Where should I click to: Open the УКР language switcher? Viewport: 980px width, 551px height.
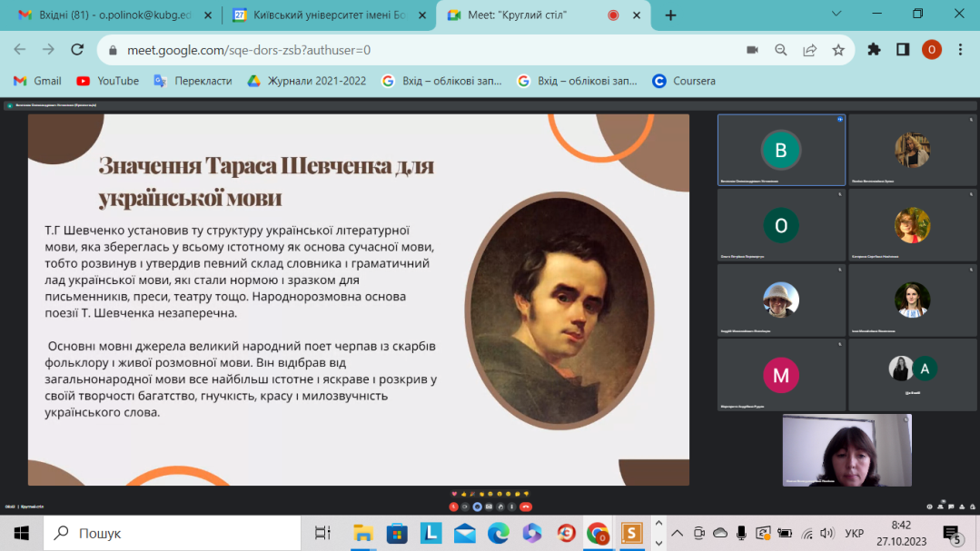[854, 533]
